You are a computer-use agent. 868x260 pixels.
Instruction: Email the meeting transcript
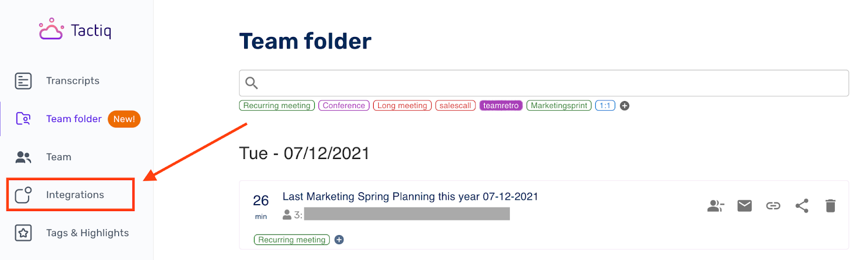(744, 206)
